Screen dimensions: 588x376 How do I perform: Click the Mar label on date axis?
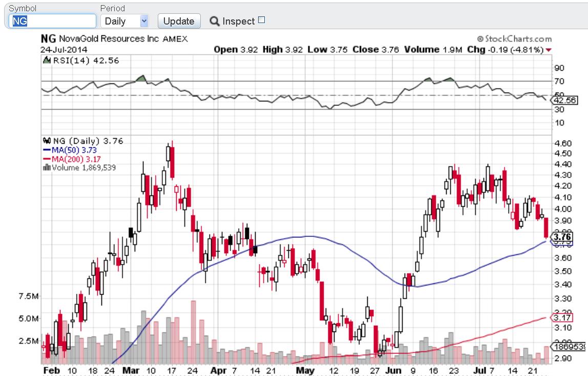[x=131, y=369]
